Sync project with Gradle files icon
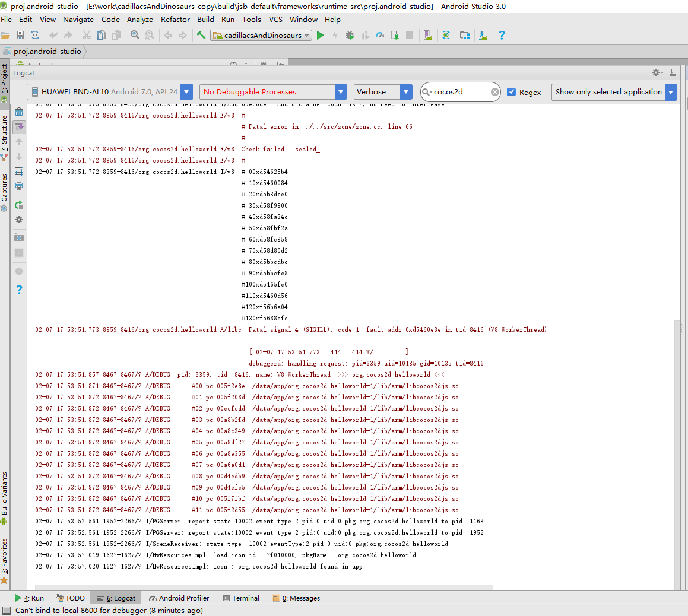The image size is (688, 616). [x=446, y=36]
